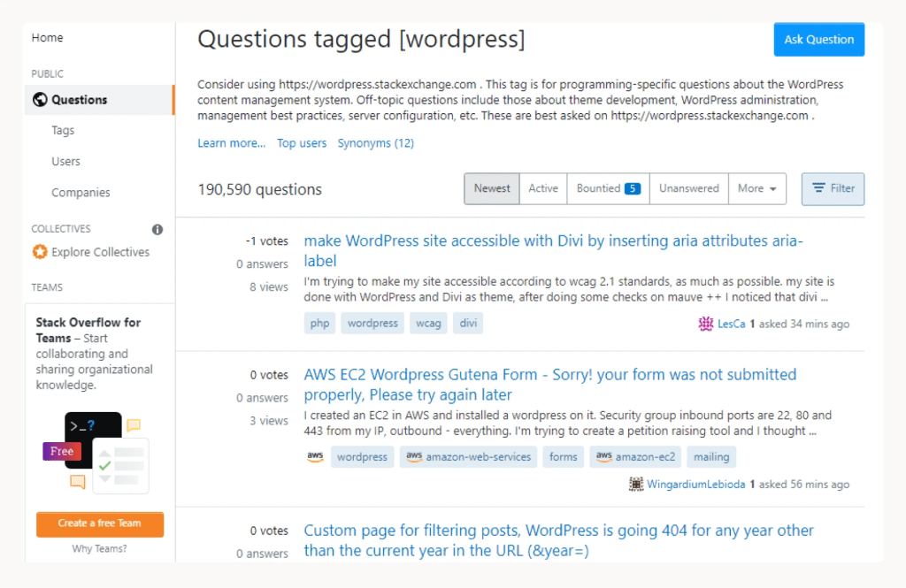Click the info icon next to COLLECTIVES
The image size is (906, 588).
pyautogui.click(x=157, y=228)
